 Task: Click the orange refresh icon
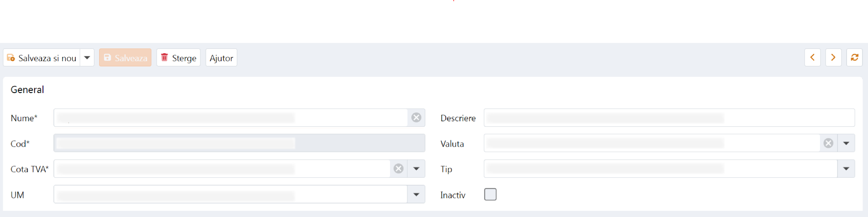click(x=855, y=58)
